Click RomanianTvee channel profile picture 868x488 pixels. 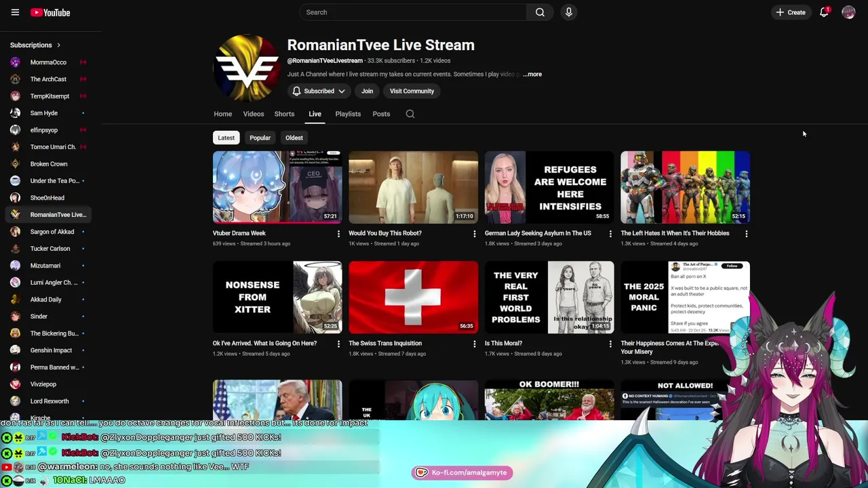(246, 68)
